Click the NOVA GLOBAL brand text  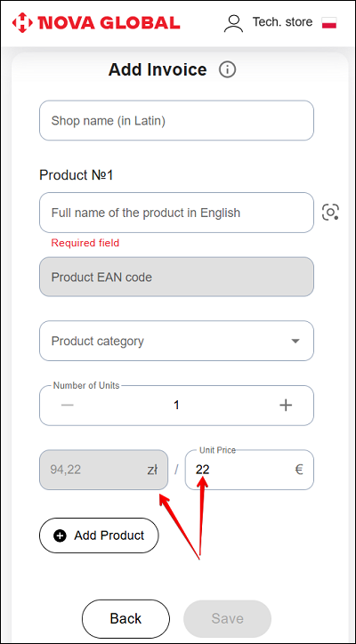pyautogui.click(x=109, y=22)
